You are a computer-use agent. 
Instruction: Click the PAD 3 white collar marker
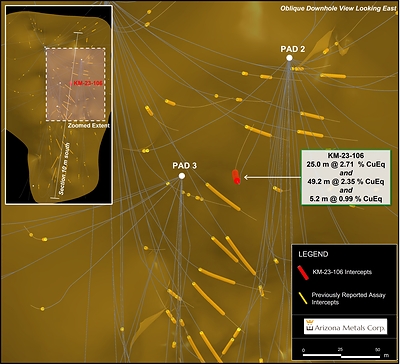[182, 176]
